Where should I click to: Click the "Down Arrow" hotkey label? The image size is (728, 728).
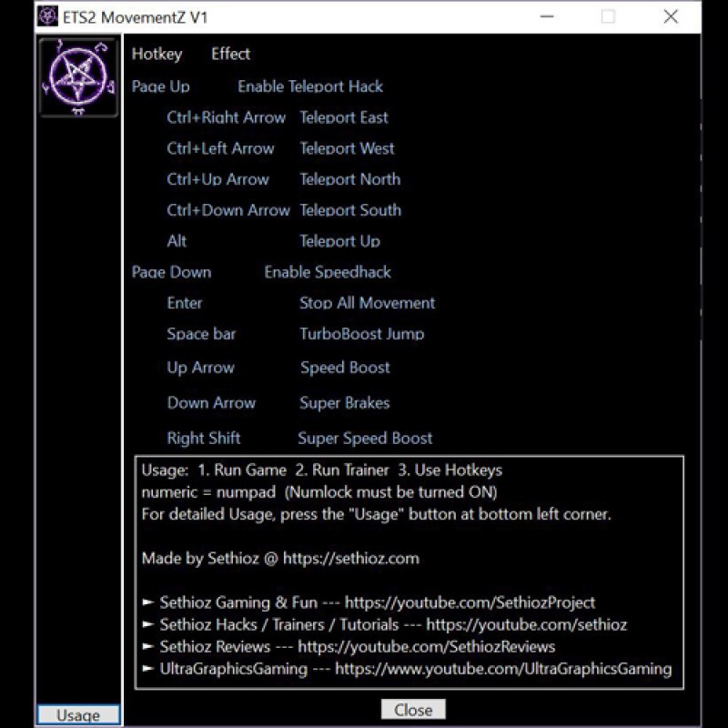211,402
